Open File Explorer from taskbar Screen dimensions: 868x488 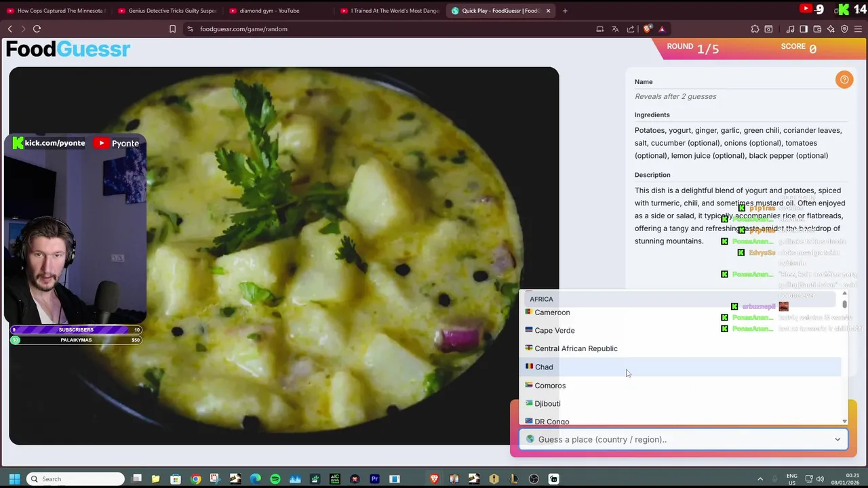[155, 479]
